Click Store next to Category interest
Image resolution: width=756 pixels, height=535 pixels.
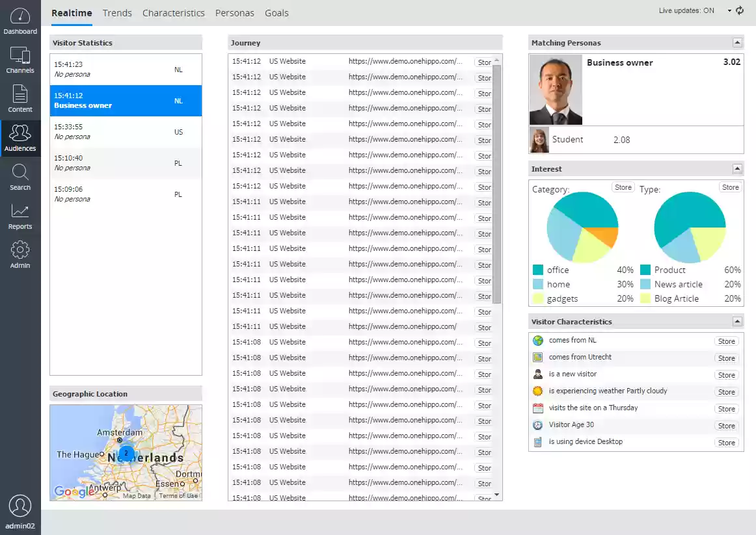point(623,187)
